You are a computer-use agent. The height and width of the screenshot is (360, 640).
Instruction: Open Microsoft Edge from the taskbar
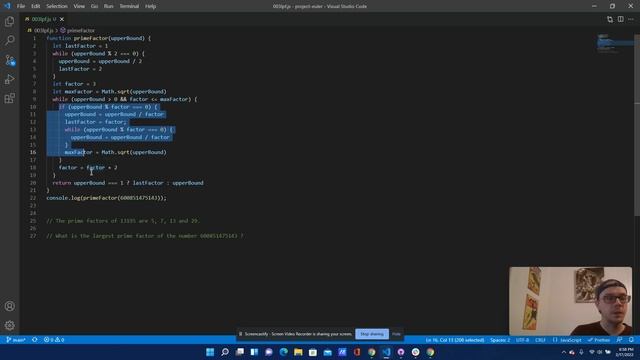point(283,352)
